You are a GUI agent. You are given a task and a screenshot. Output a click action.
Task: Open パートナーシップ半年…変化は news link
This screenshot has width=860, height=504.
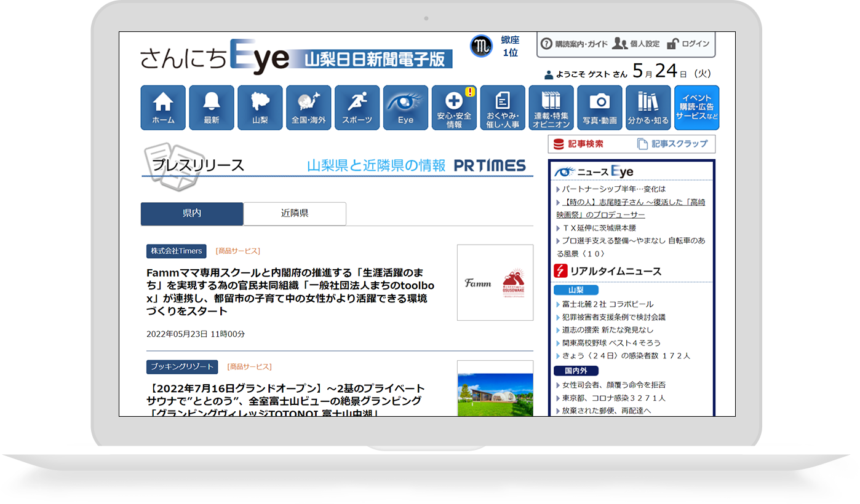(x=613, y=189)
